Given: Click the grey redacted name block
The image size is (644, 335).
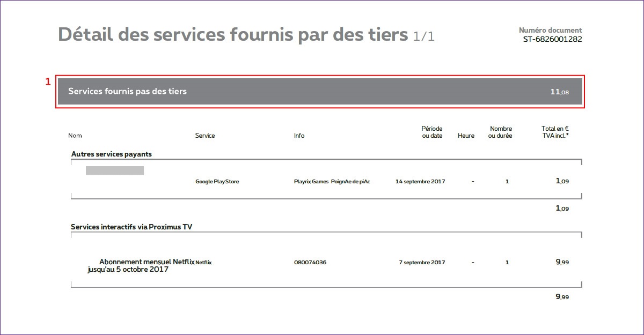Looking at the screenshot, I should coord(115,170).
